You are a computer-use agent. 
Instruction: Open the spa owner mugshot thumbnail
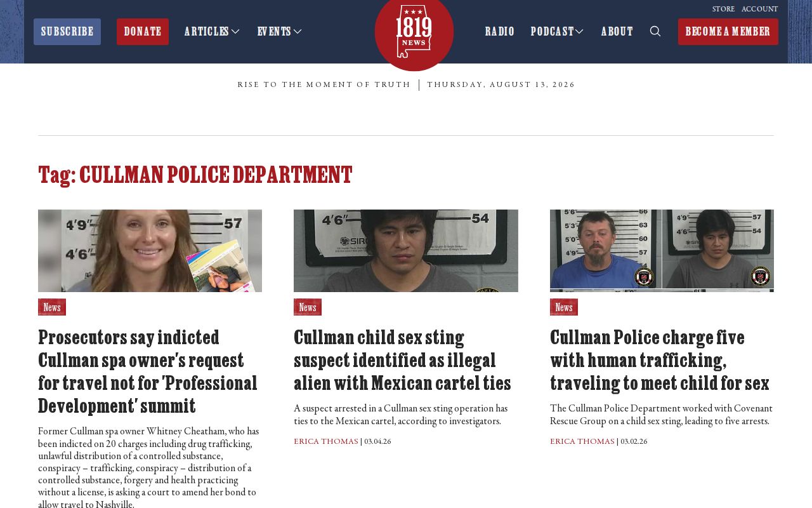tap(150, 251)
